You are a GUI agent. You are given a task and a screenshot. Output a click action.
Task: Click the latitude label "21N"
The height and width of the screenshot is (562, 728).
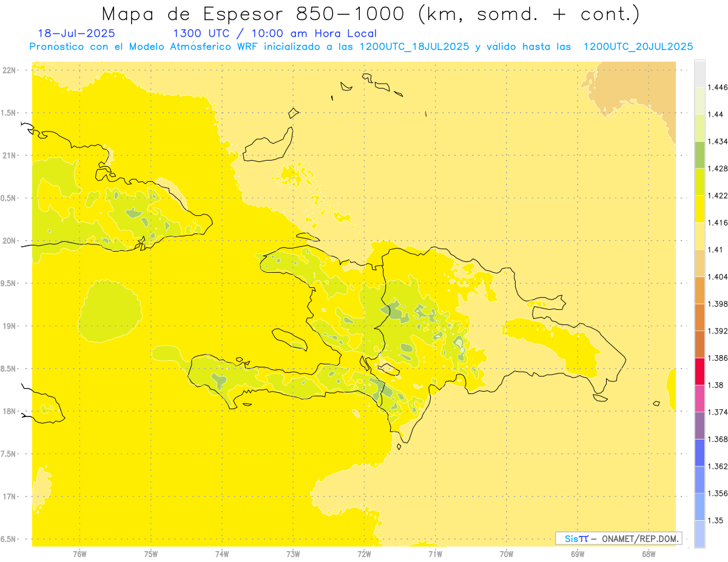pyautogui.click(x=9, y=155)
